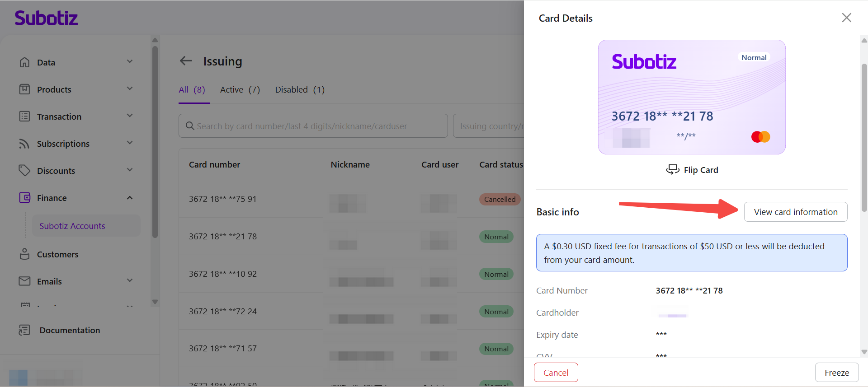Click the Flip Card icon
The width and height of the screenshot is (868, 387).
coord(673,170)
